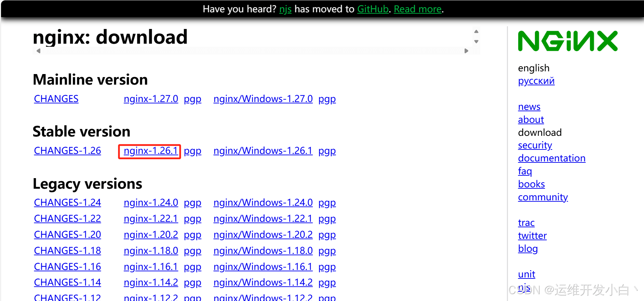
Task: Click the heading scroll up arrow
Action: pyautogui.click(x=476, y=31)
